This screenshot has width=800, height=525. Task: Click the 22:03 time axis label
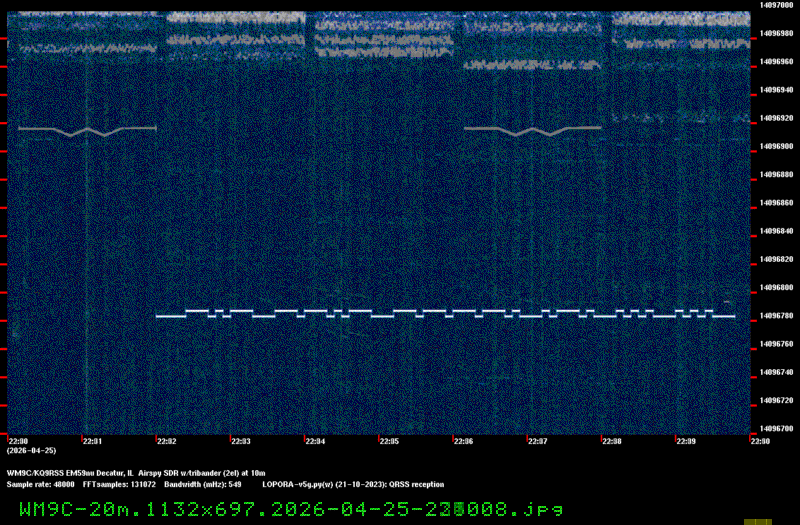tap(241, 441)
